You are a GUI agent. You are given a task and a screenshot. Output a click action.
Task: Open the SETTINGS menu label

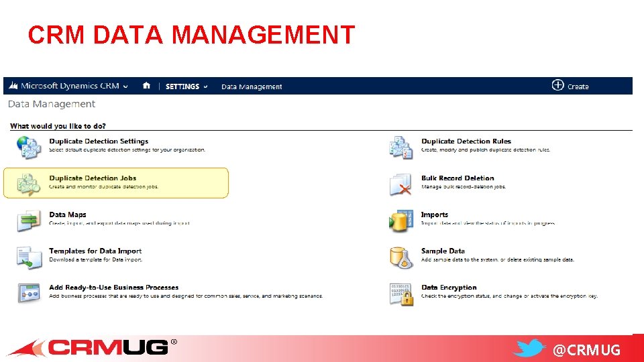tap(182, 86)
